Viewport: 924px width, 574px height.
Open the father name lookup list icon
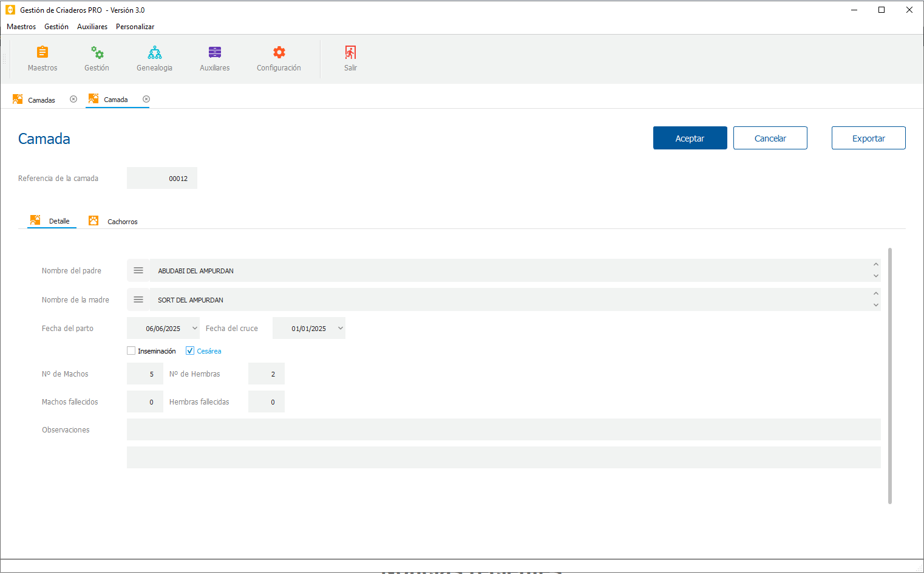coord(138,271)
